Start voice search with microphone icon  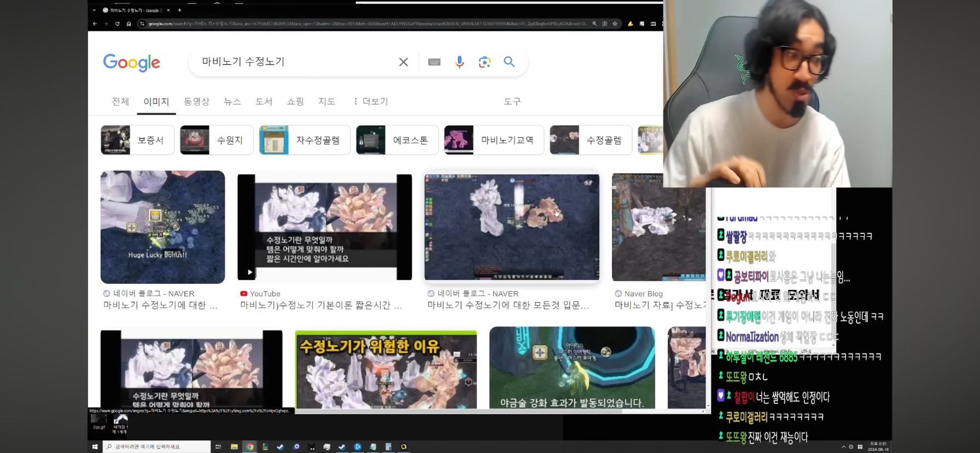[459, 62]
